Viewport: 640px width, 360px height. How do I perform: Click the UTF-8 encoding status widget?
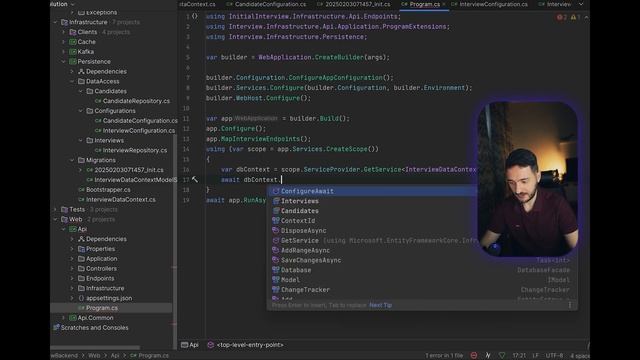(554, 356)
